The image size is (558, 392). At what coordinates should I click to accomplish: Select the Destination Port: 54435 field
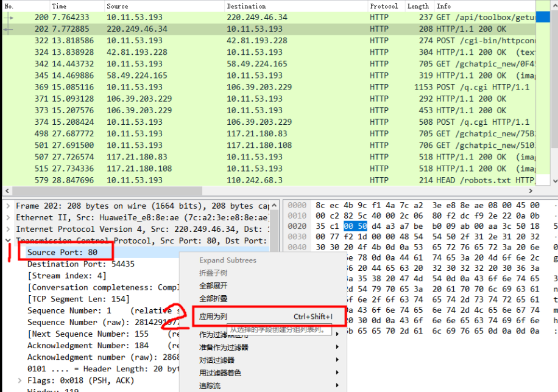tap(81, 264)
